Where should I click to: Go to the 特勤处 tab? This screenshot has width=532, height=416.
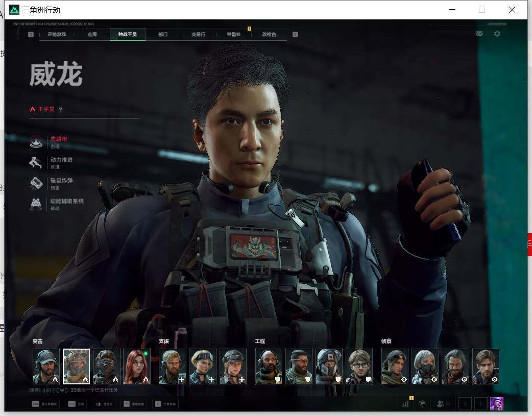click(234, 34)
